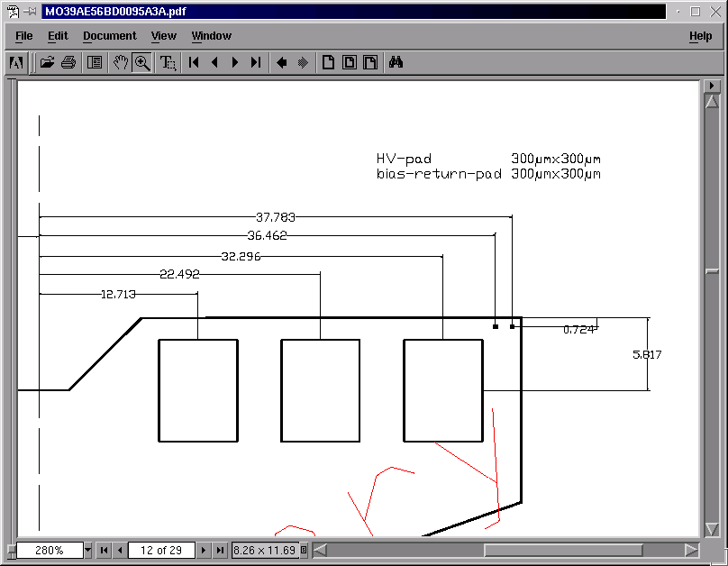Open the window menu icon in title bar
Image resolution: width=728 pixels, height=566 pixels.
(x=13, y=12)
